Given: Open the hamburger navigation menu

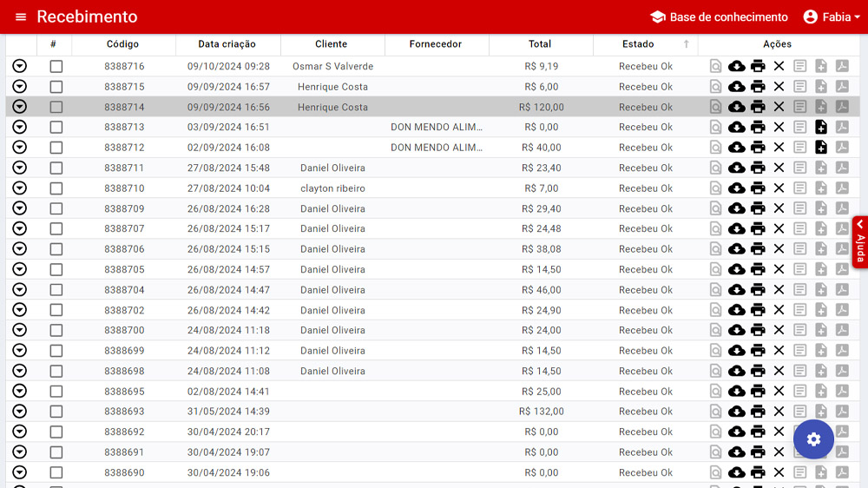Looking at the screenshot, I should pyautogui.click(x=21, y=17).
